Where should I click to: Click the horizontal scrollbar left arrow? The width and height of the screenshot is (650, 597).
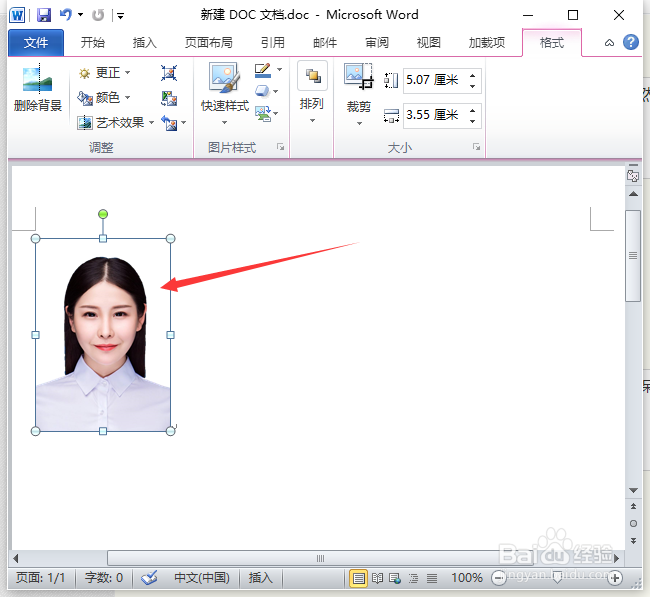(x=16, y=558)
